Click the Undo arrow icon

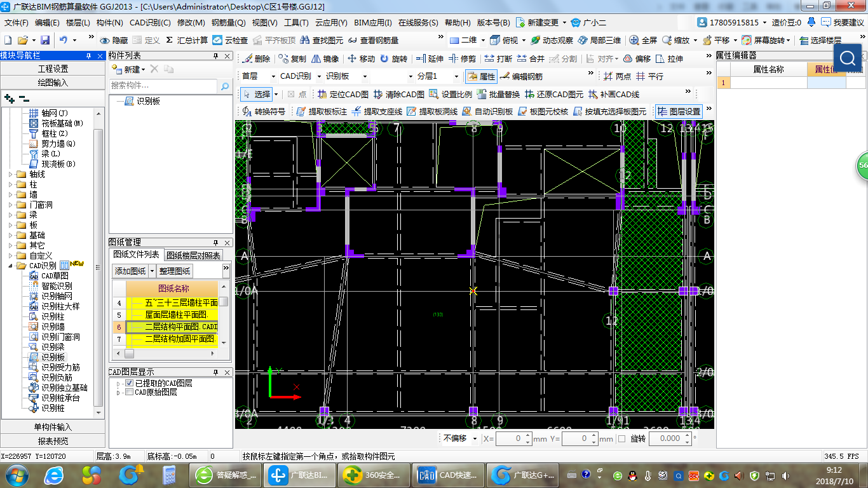64,40
